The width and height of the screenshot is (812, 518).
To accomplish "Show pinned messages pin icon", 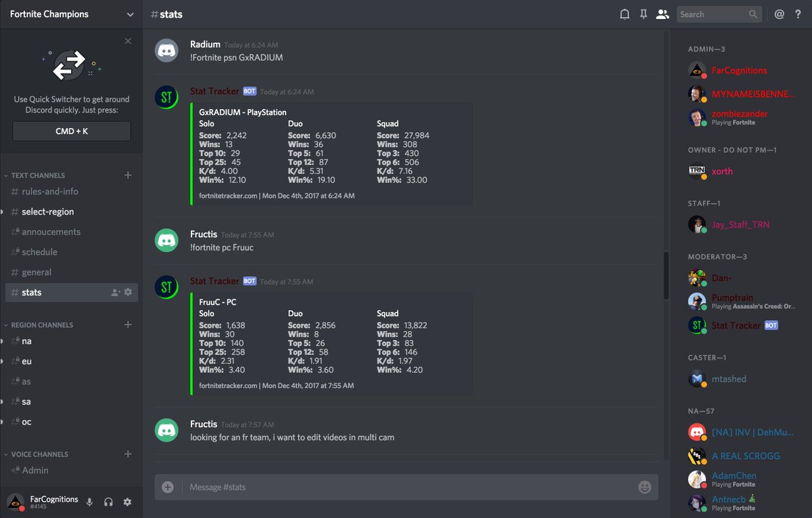I will pos(644,14).
